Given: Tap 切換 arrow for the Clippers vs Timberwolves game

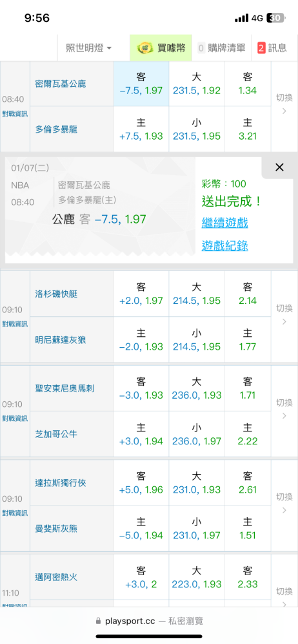Looking at the screenshot, I should (284, 315).
